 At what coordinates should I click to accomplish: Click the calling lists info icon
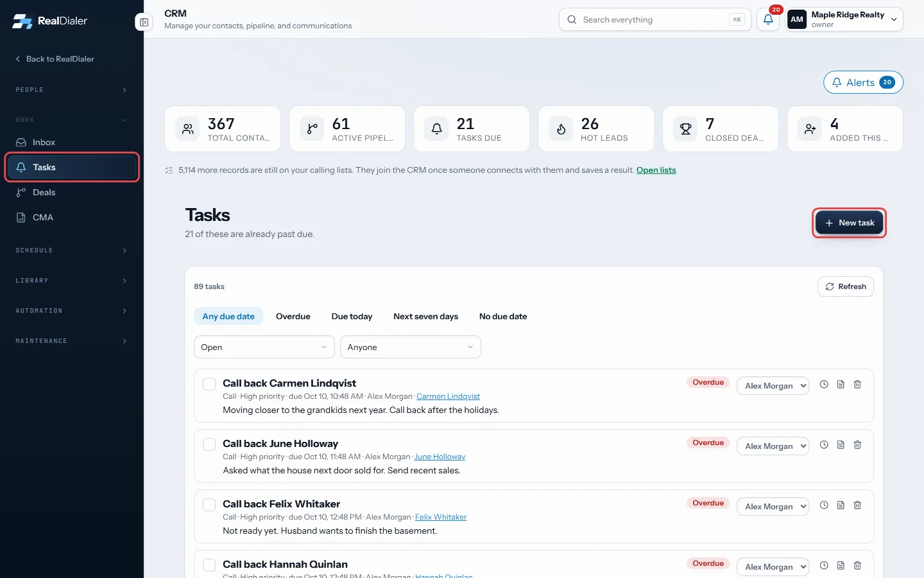point(169,170)
